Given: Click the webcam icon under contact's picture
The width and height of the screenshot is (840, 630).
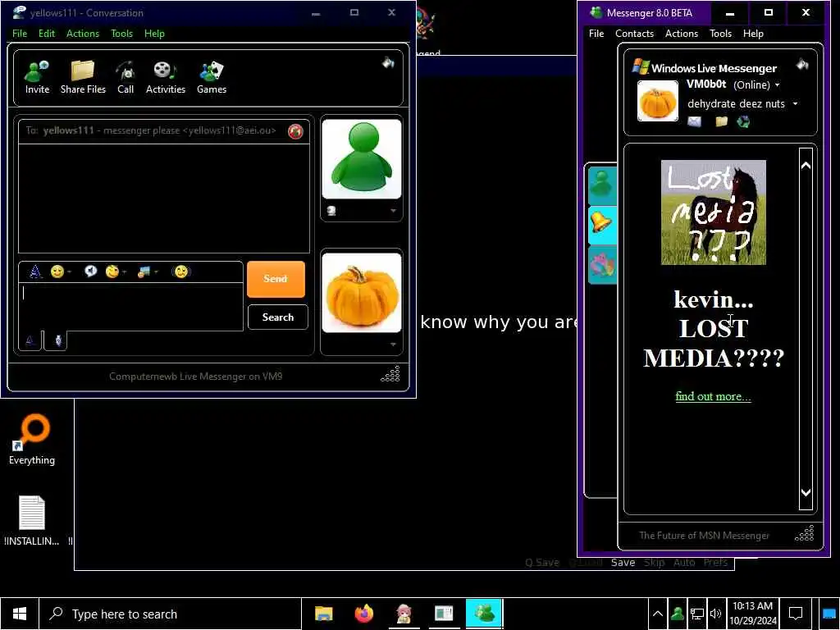Looking at the screenshot, I should pyautogui.click(x=331, y=211).
